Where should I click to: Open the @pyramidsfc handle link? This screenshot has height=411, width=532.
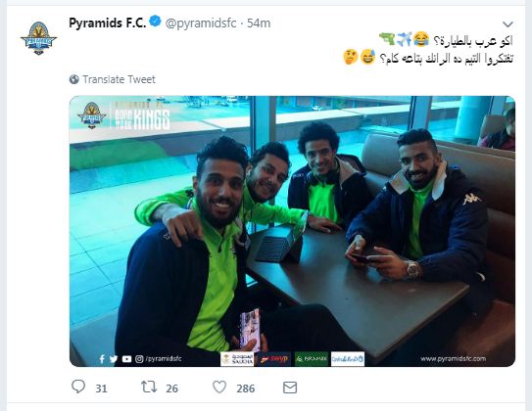pos(201,23)
